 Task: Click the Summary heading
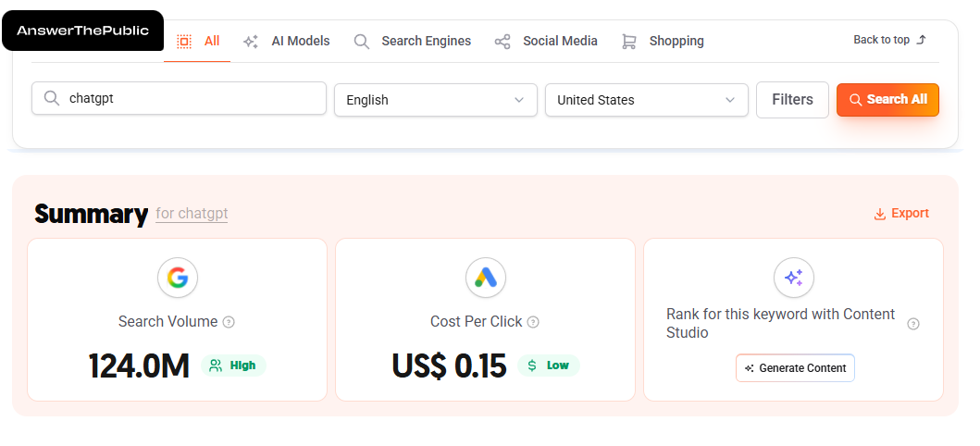(x=92, y=214)
